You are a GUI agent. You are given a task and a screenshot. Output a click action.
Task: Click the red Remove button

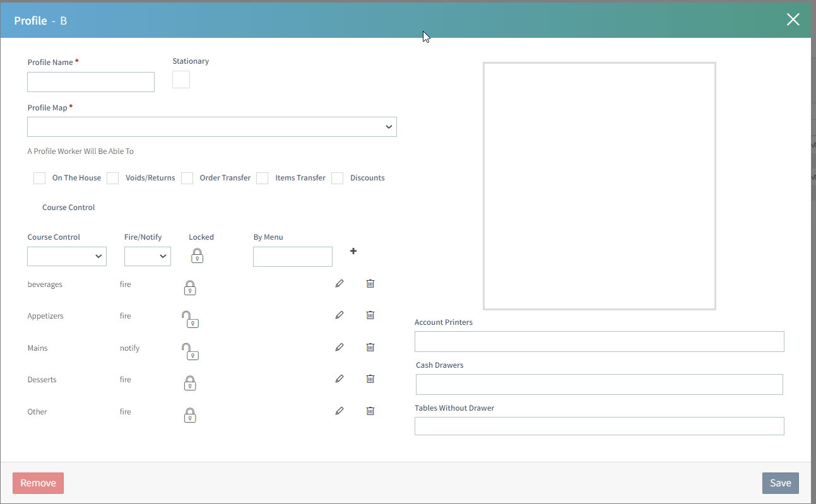tap(38, 483)
